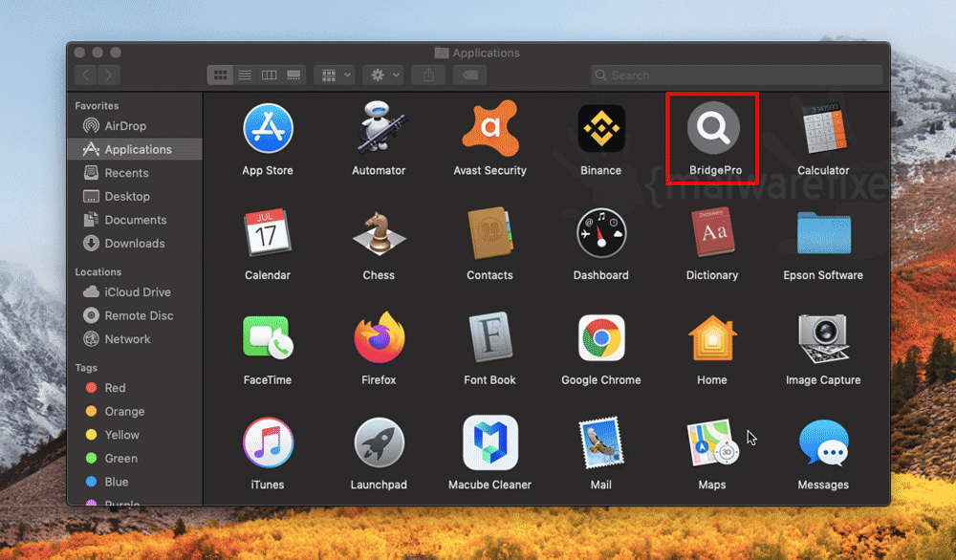Select the Font Book icon
The image size is (956, 560).
click(490, 337)
